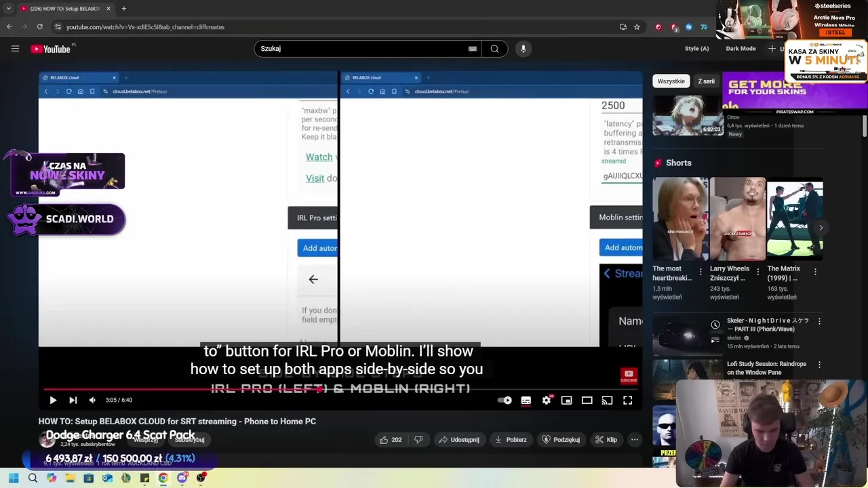The height and width of the screenshot is (488, 868).
Task: Close the HOW TO: Setup BELABOX tab
Action: 108,9
